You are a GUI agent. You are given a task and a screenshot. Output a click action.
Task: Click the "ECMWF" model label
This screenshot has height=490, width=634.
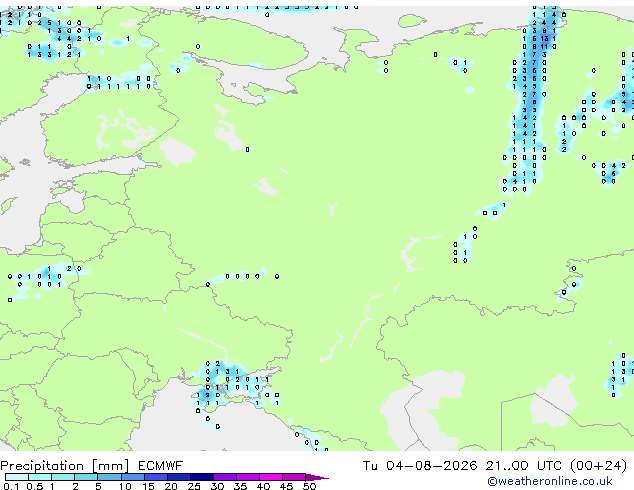(x=161, y=466)
